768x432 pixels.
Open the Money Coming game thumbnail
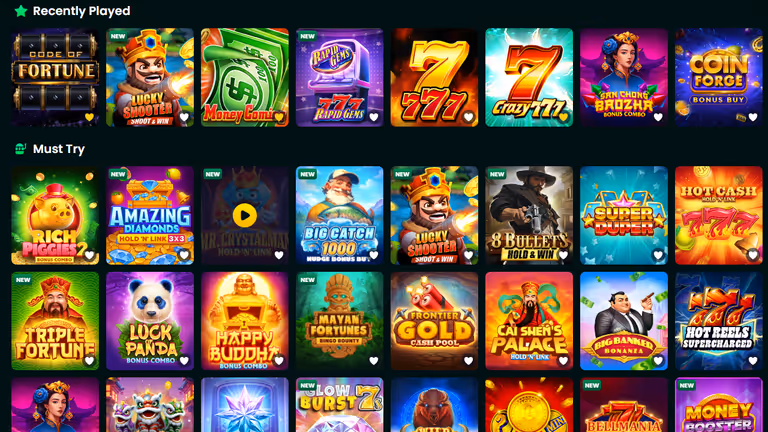[x=244, y=77]
